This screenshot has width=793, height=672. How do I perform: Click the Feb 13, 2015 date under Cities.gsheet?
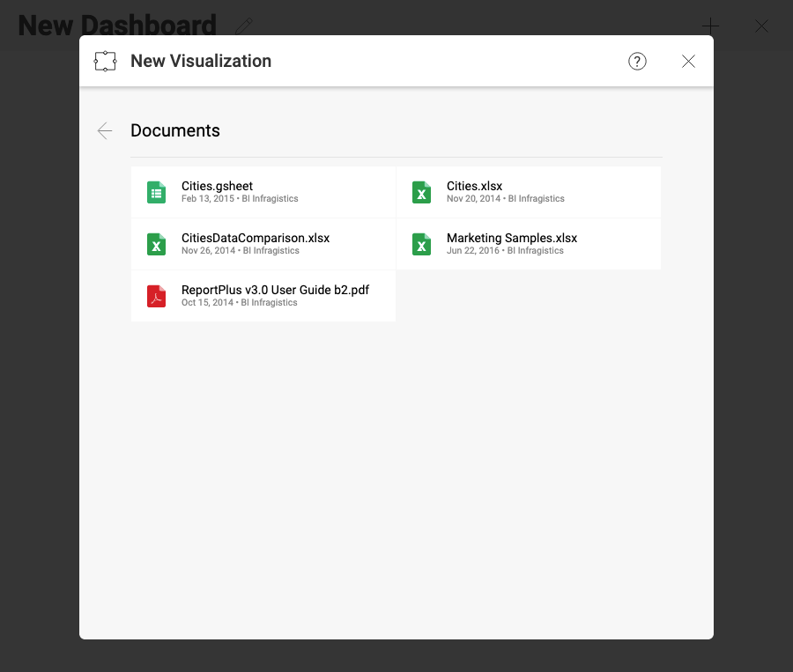tap(208, 199)
